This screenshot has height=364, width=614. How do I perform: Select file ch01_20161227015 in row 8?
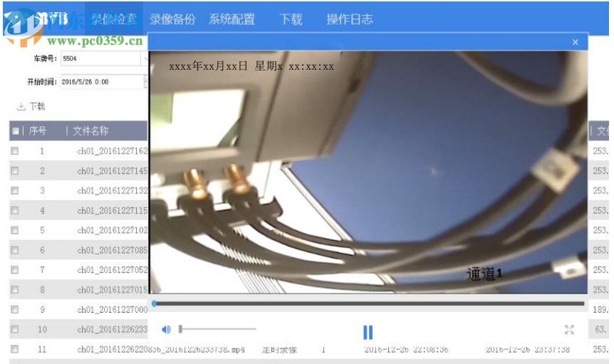113,290
